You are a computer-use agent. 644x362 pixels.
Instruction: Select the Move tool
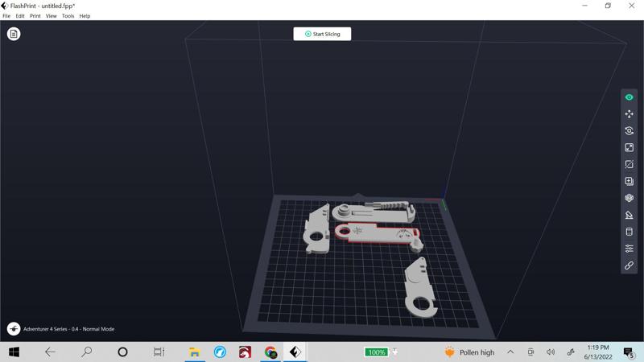click(x=629, y=114)
